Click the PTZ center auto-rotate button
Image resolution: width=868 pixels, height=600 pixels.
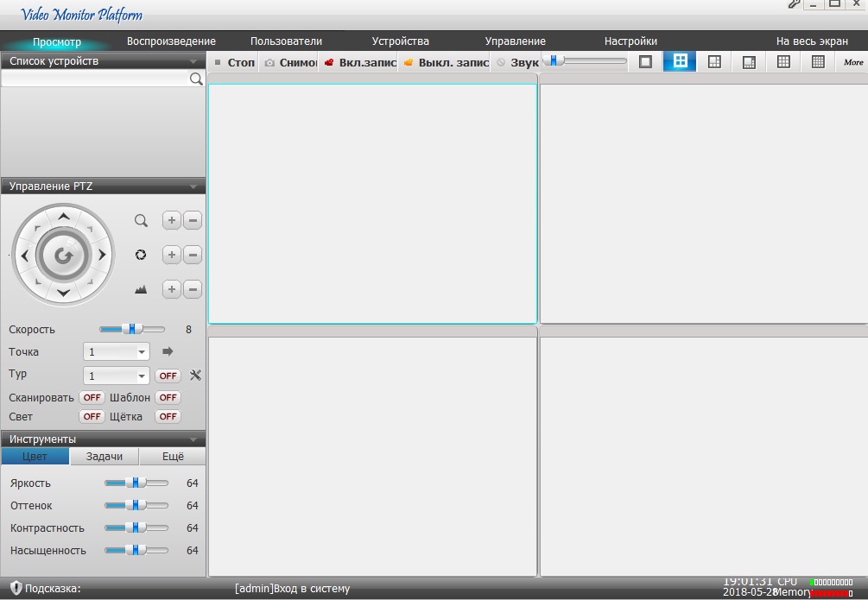click(63, 256)
